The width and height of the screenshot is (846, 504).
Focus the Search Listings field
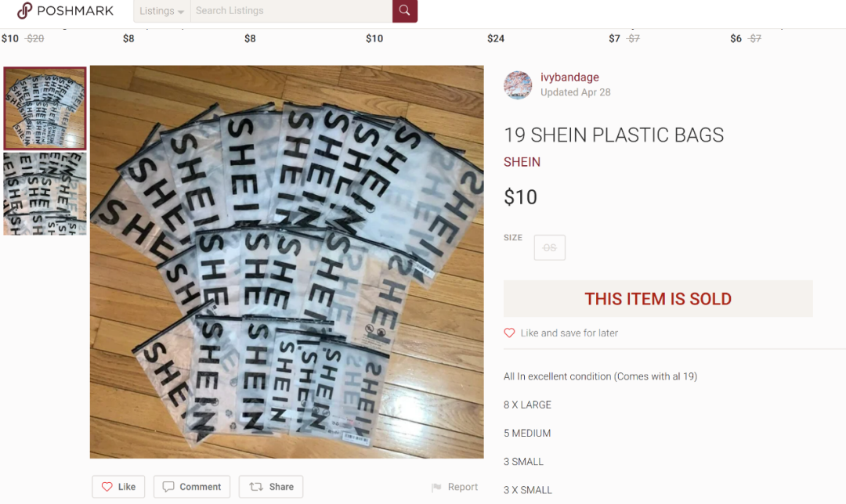point(291,11)
